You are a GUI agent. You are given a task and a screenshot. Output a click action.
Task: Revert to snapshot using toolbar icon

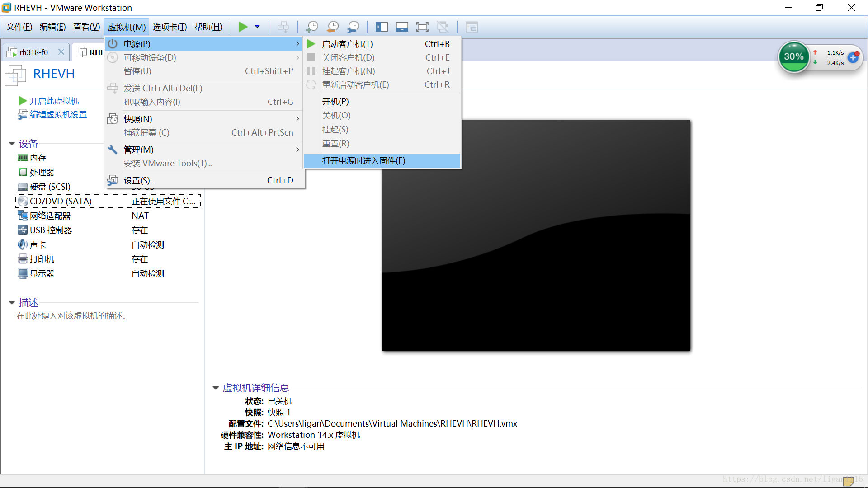(x=333, y=27)
